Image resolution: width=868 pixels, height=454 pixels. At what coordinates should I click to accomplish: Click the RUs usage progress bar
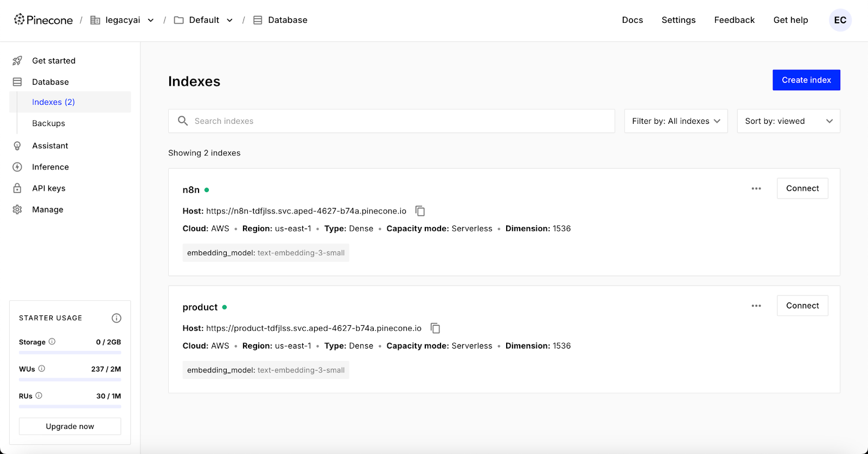coord(70,406)
